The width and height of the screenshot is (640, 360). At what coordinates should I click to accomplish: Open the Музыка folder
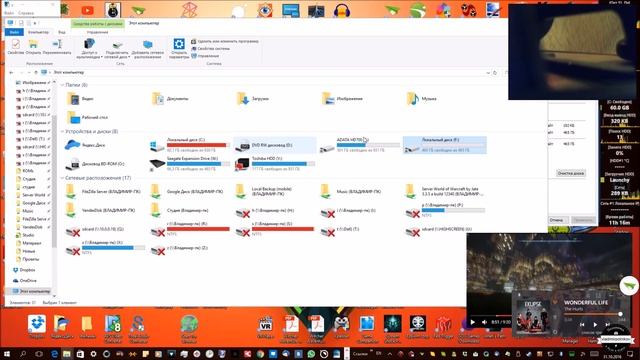tap(422, 99)
